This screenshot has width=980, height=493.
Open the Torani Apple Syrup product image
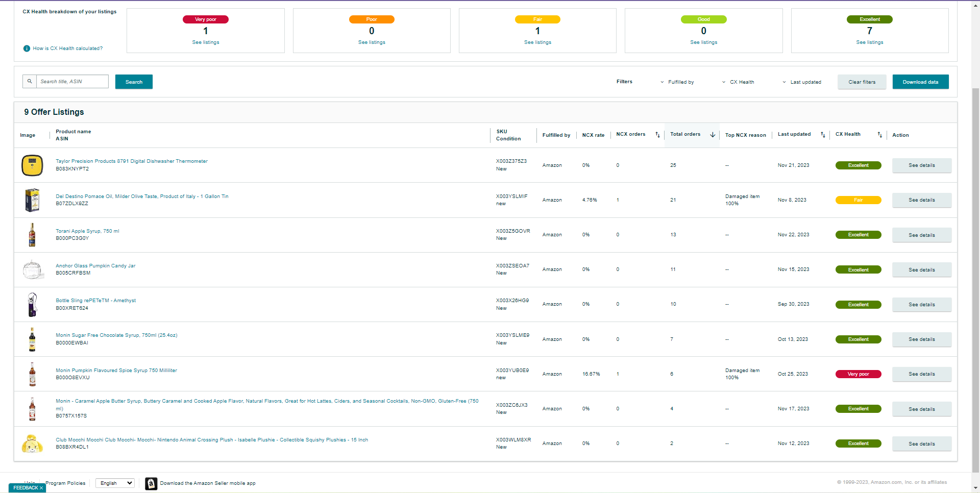pos(32,235)
